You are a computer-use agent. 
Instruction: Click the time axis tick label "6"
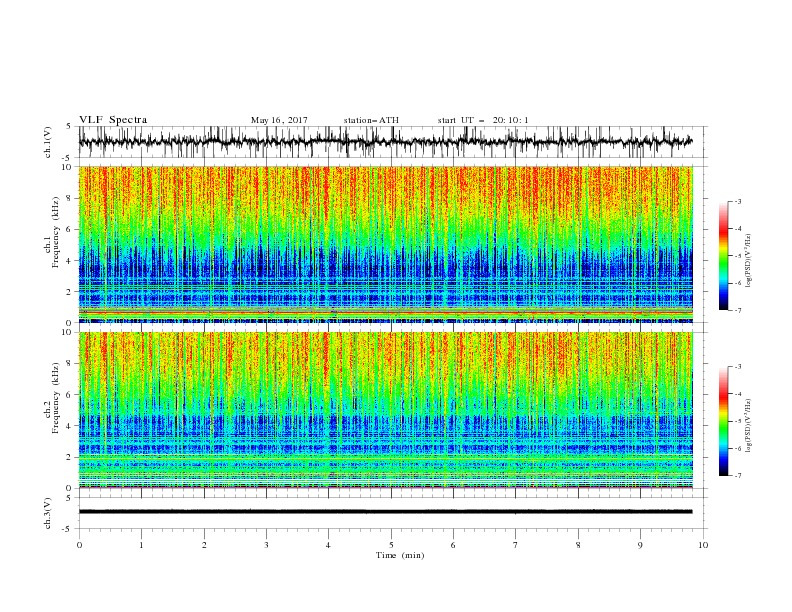click(453, 545)
